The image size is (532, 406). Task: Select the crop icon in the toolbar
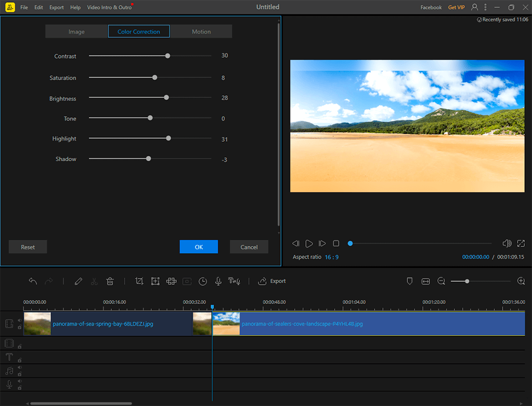pyautogui.click(x=139, y=281)
